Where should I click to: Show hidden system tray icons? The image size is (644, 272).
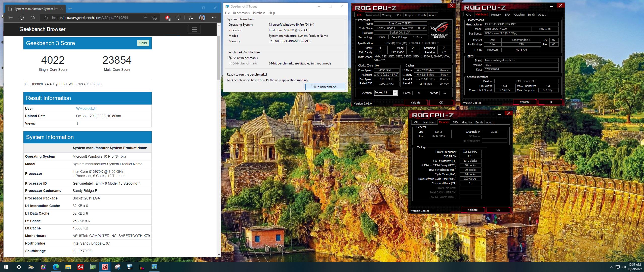click(612, 267)
